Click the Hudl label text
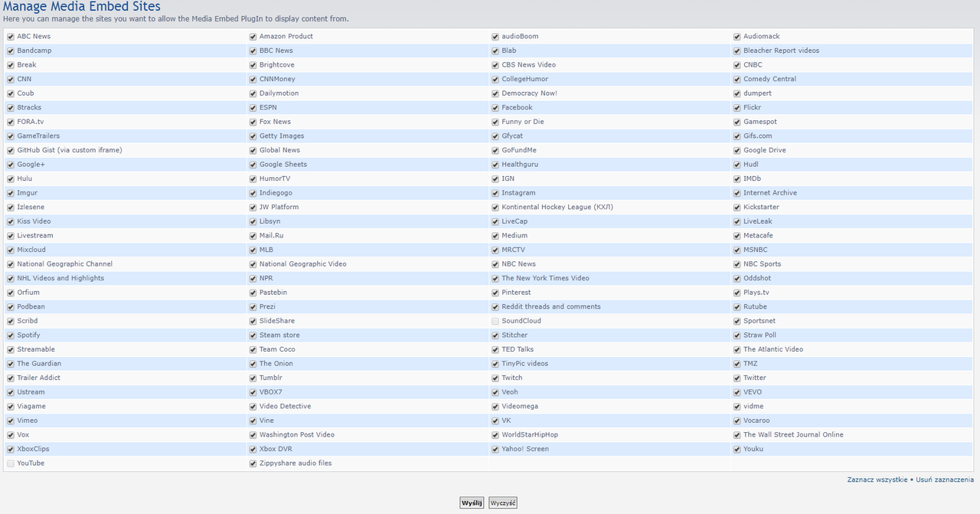 click(751, 164)
